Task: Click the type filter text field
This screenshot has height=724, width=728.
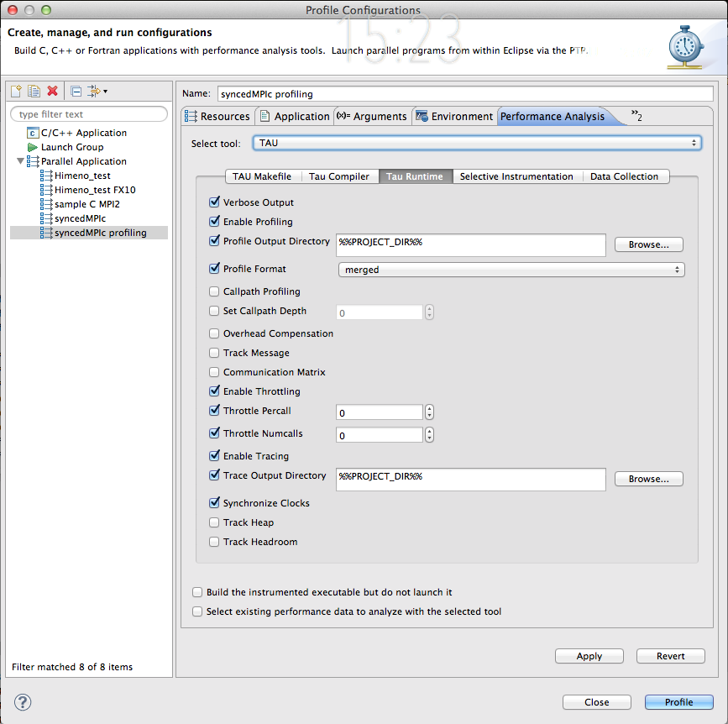Action: pos(89,114)
